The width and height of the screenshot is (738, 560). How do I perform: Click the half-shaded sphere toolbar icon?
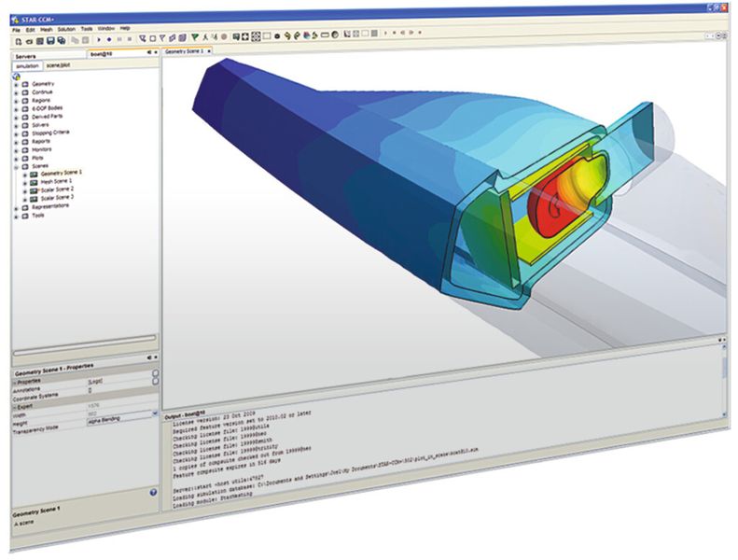click(335, 35)
